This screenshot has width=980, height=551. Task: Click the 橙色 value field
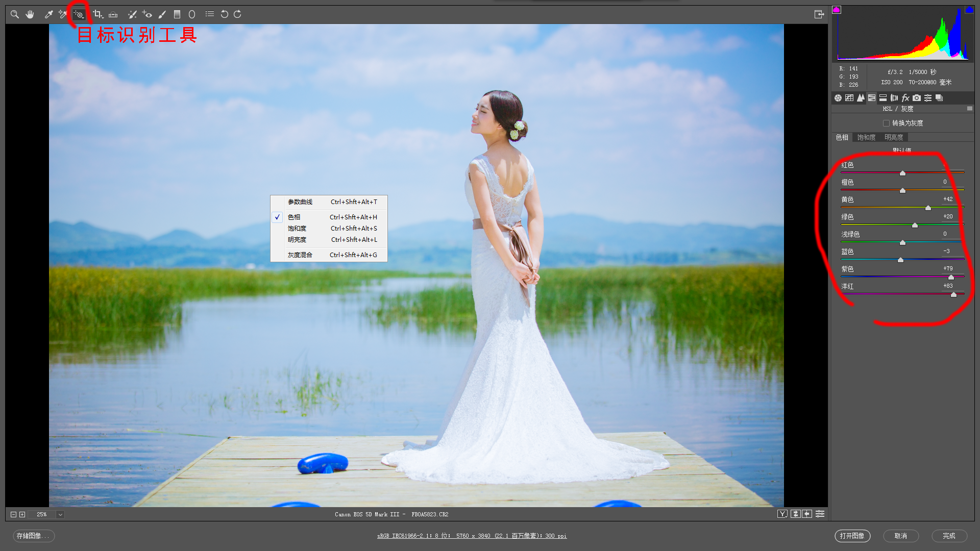pos(952,182)
